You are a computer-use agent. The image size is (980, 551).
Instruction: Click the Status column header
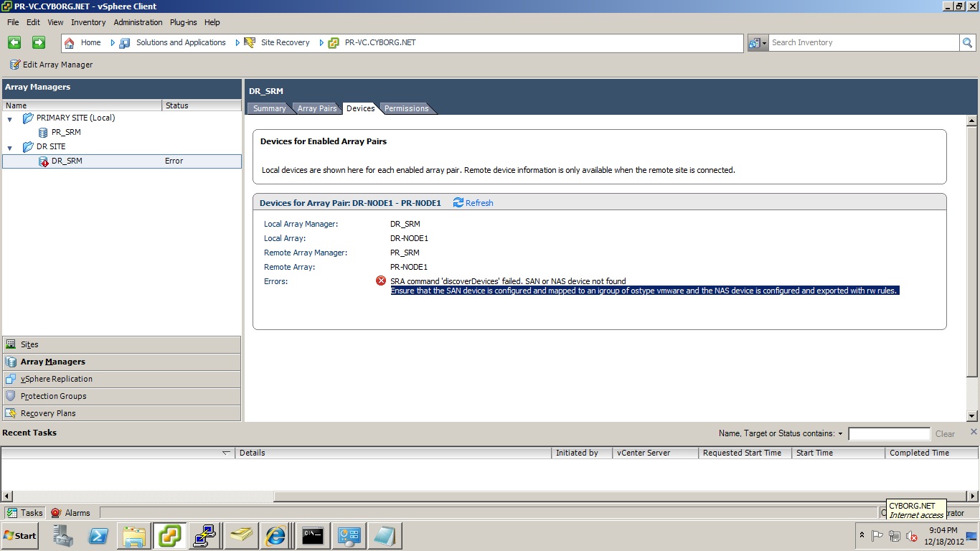[202, 105]
